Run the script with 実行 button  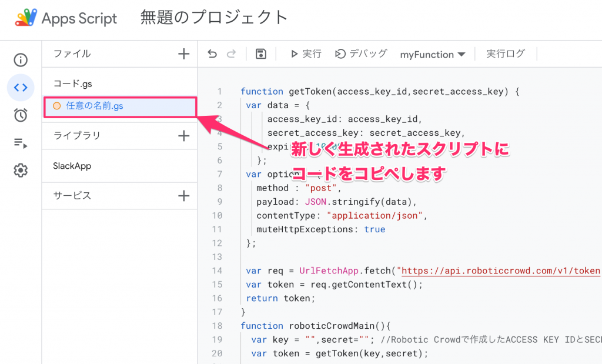pos(306,54)
